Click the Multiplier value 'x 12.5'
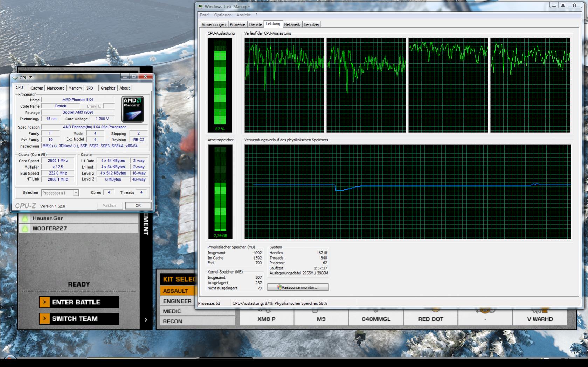Image resolution: width=588 pixels, height=367 pixels. 58,167
